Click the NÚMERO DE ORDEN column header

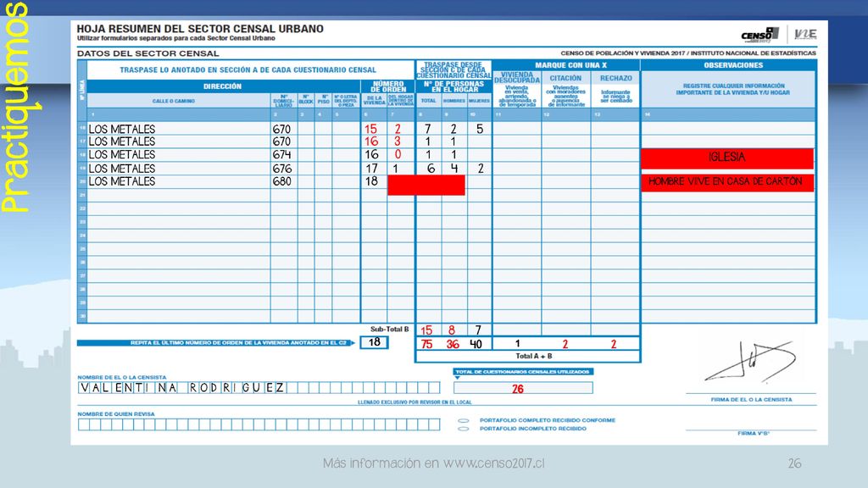pyautogui.click(x=388, y=86)
